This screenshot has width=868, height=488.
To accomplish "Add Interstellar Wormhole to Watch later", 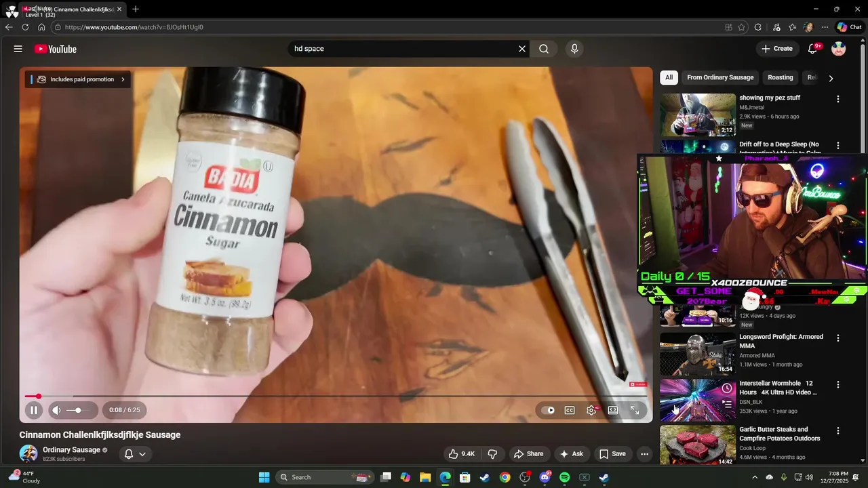I will click(x=727, y=388).
